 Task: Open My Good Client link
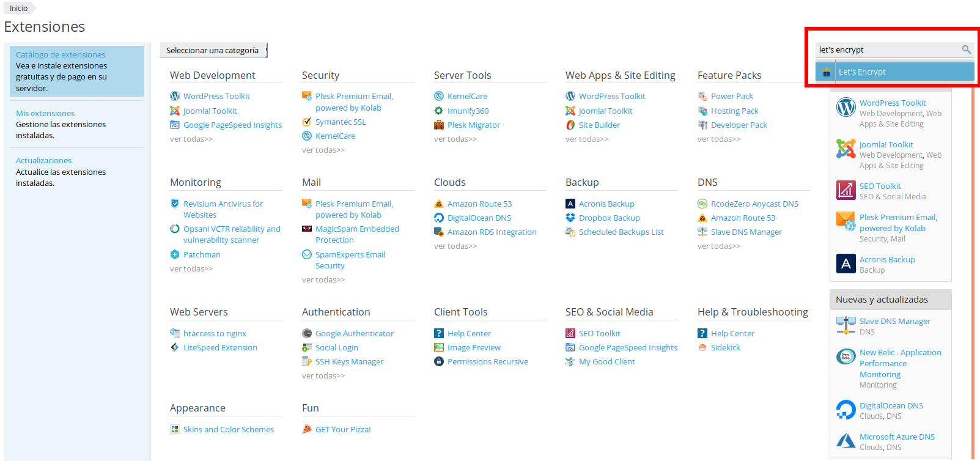coord(607,361)
